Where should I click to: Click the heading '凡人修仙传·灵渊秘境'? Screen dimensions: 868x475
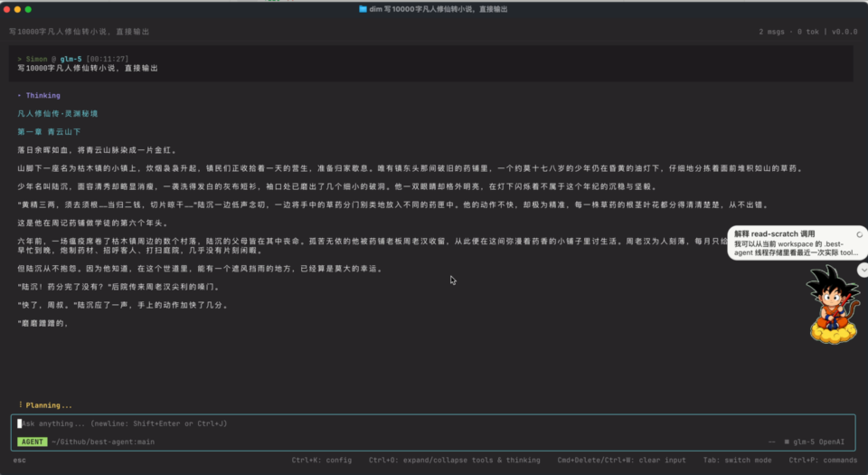[x=58, y=113]
